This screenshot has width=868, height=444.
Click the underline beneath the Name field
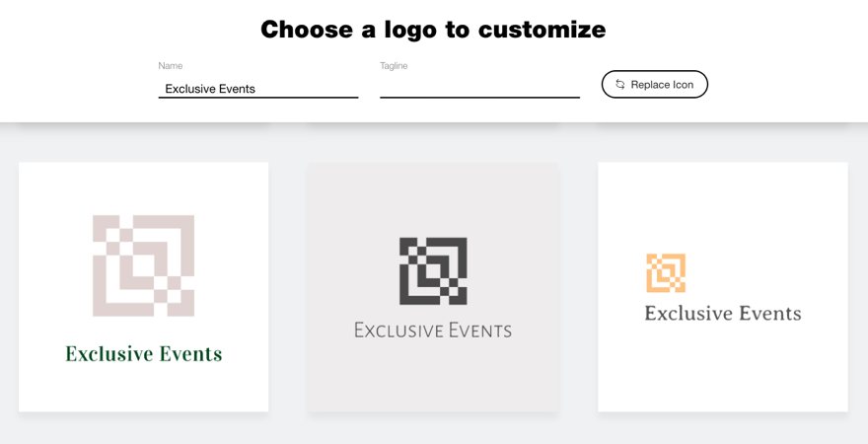click(258, 98)
